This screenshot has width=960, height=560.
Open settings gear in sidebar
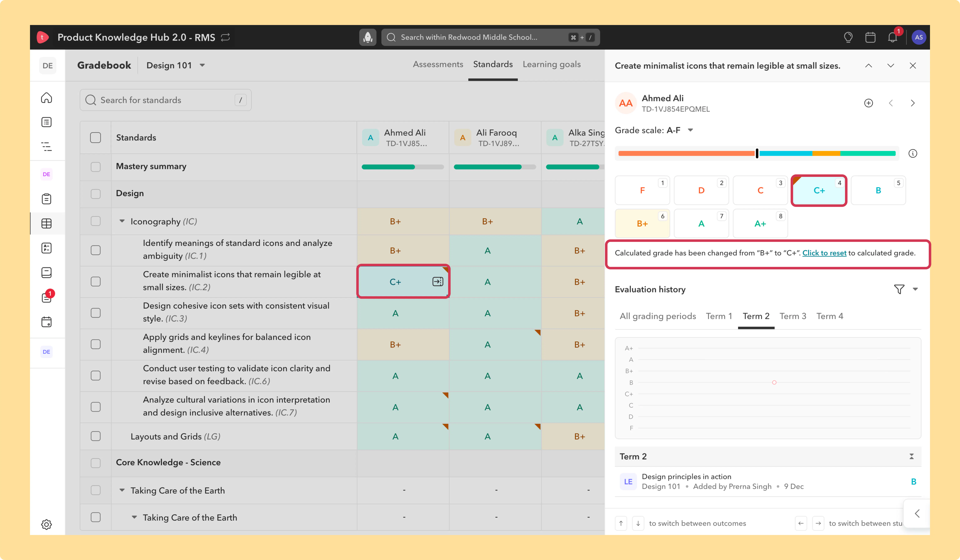pyautogui.click(x=46, y=524)
